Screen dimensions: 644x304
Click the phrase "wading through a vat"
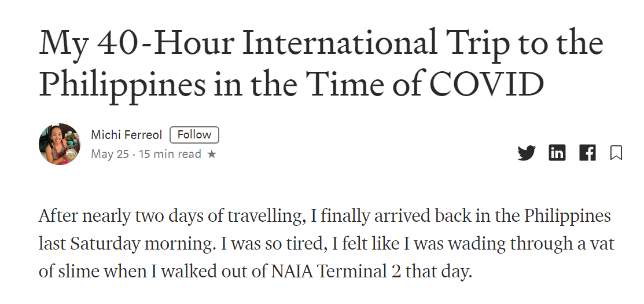coord(531,244)
